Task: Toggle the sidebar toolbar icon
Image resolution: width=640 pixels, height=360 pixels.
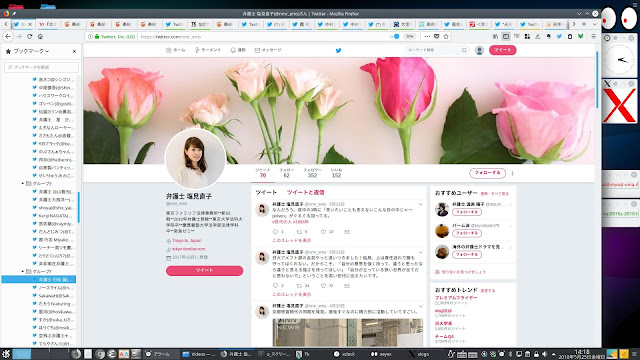Action: point(506,36)
